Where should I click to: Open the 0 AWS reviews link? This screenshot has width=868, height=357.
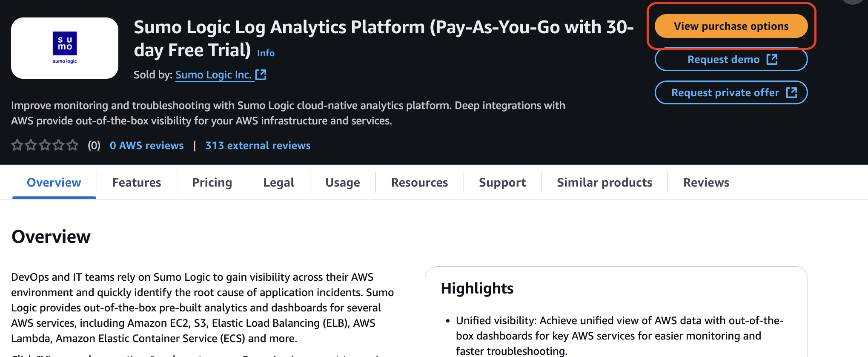pyautogui.click(x=146, y=146)
